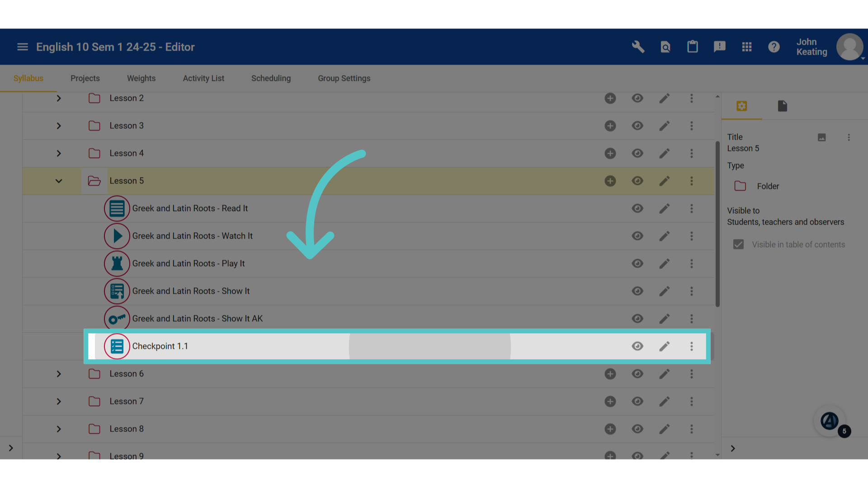The height and width of the screenshot is (488, 868).
Task: Open course search via the magnifier document icon
Action: pyautogui.click(x=665, y=47)
